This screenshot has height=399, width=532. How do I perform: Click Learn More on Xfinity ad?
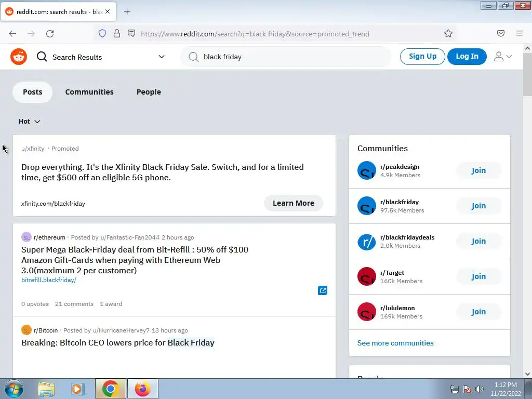pos(294,203)
